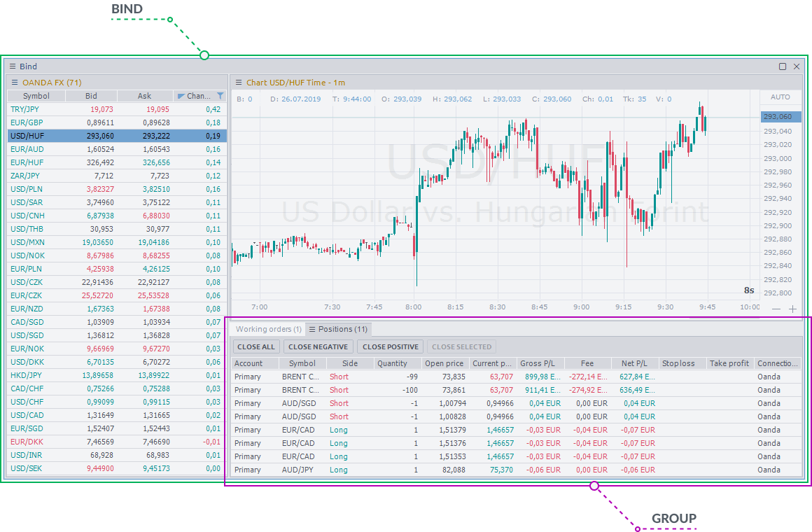
Task: Switch to the Working orders tab
Action: pyautogui.click(x=268, y=329)
